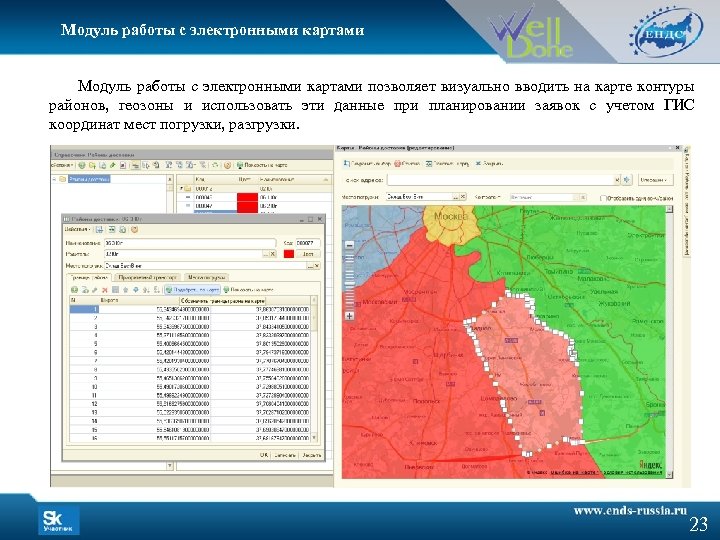Viewport: 720px width, 540px height.
Task: Move the boundary point row down
Action: click(136, 290)
